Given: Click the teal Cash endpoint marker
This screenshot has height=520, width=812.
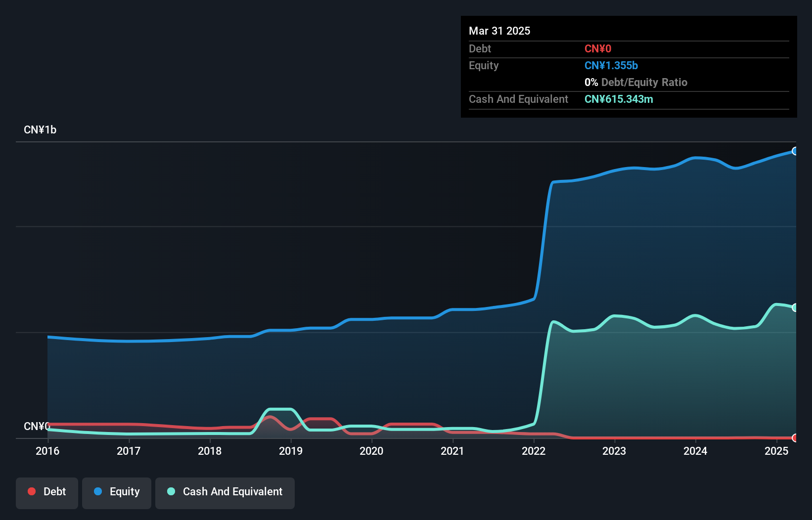Looking at the screenshot, I should [795, 307].
